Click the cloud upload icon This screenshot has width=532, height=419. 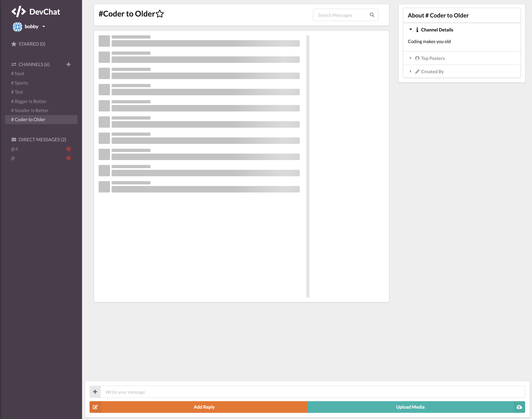coord(519,407)
